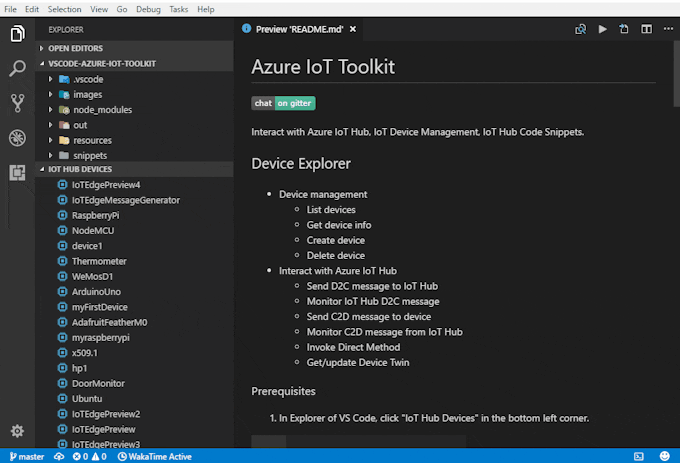This screenshot has height=463, width=680.
Task: Click the Explorer panel title
Action: coord(66,29)
